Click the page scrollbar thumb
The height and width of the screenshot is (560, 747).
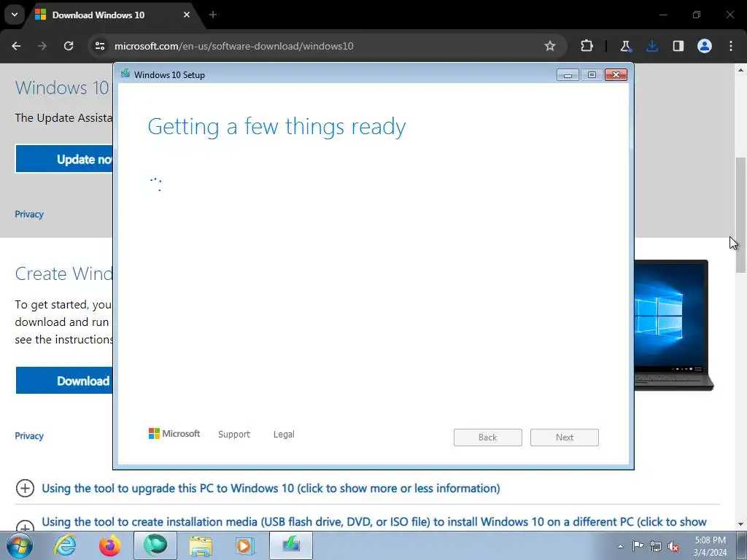740,215
